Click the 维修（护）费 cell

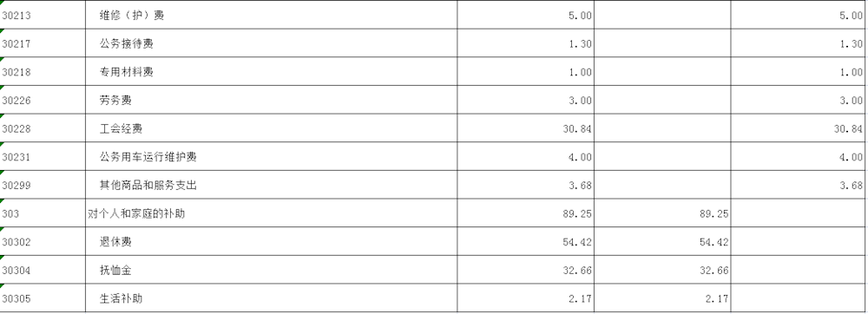click(x=271, y=15)
